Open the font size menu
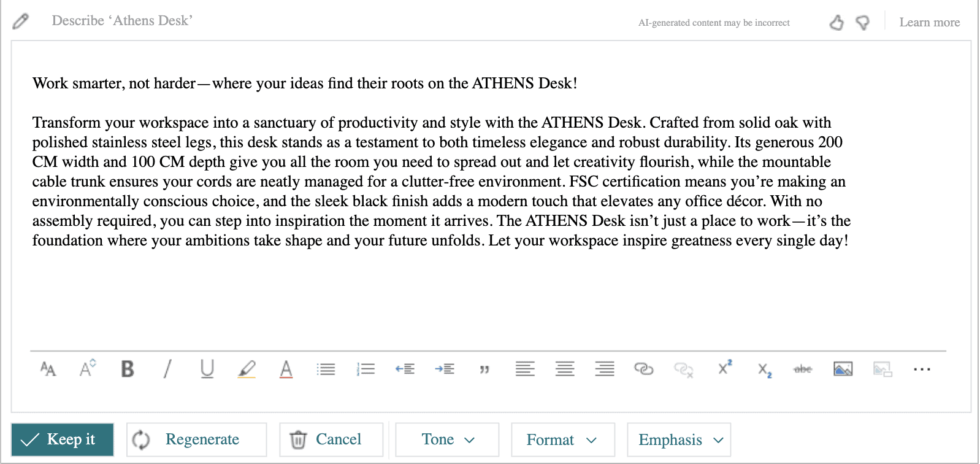Screen dimensions: 980x464 tap(88, 369)
